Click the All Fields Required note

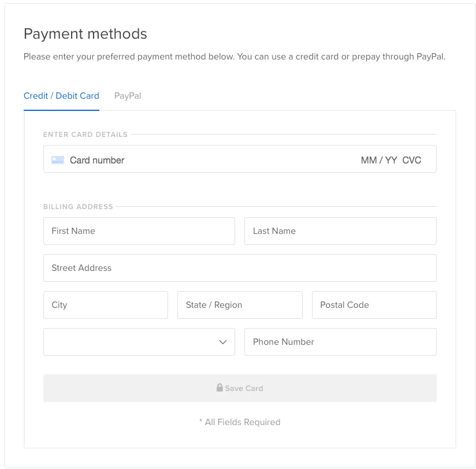point(240,422)
